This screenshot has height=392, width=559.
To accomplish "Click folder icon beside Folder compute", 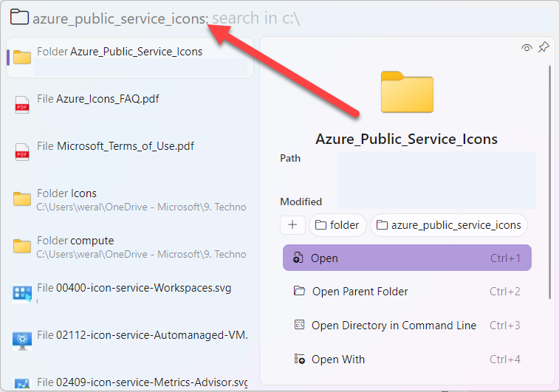I will 22,247.
